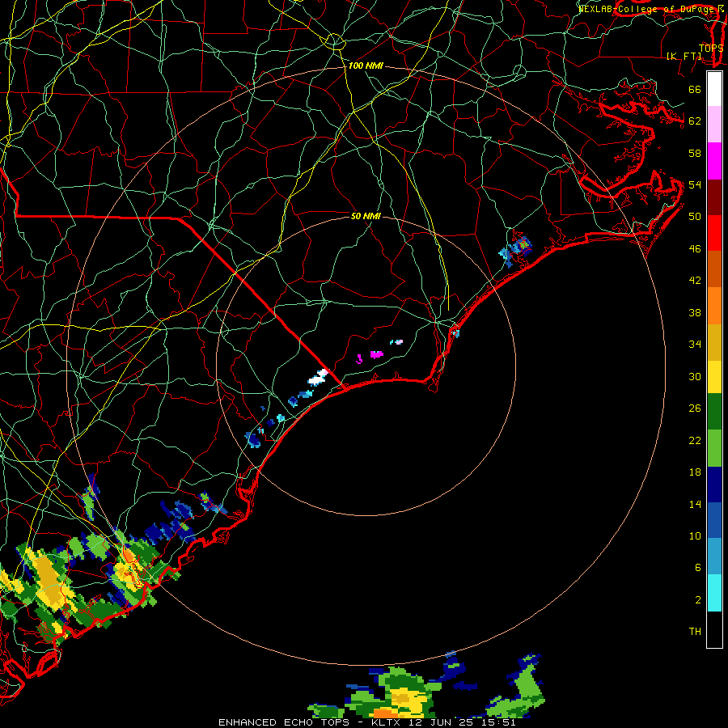Click the magenta echo inside the 50 NMI ring
This screenshot has height=728, width=728.
pyautogui.click(x=376, y=355)
